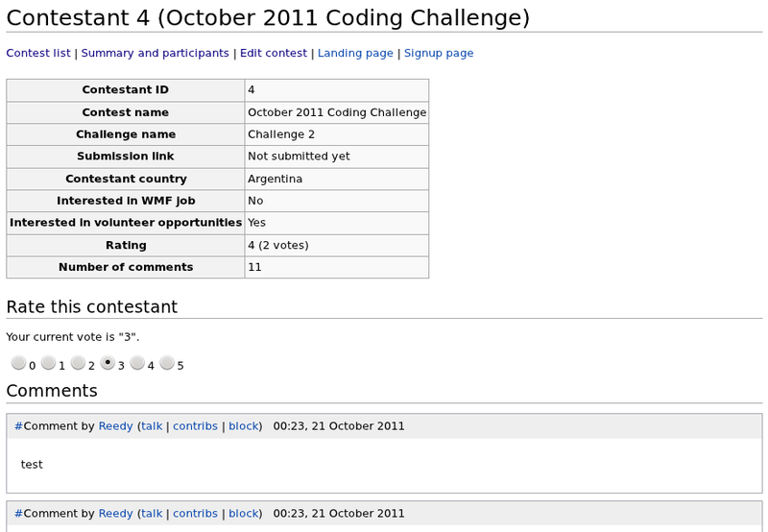Click the # anchor of first comment
Image resolution: width=768 pixels, height=532 pixels.
[x=18, y=426]
